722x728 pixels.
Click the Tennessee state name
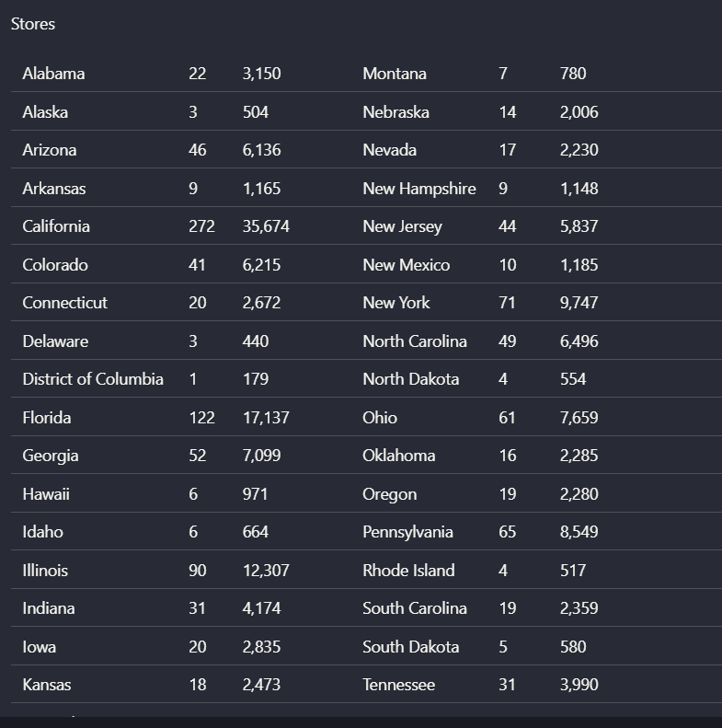398,685
